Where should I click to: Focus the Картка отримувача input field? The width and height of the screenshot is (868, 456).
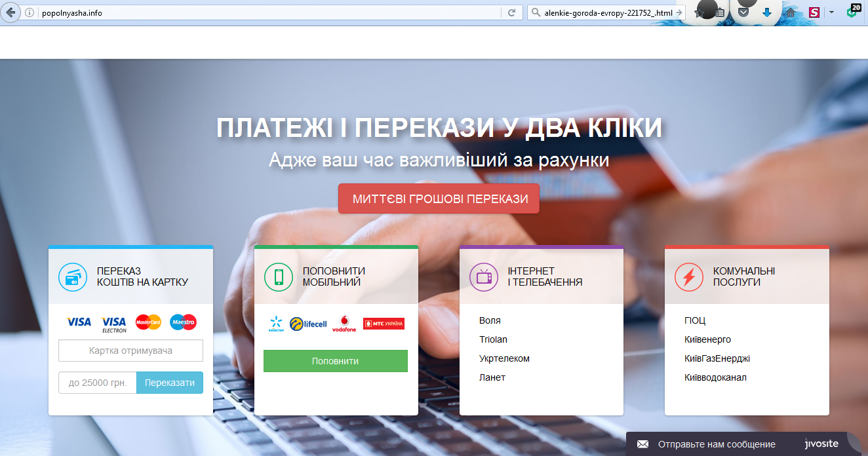pyautogui.click(x=130, y=351)
